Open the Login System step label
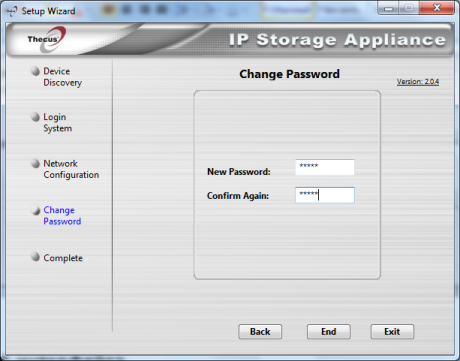The width and height of the screenshot is (460, 361). tap(58, 123)
